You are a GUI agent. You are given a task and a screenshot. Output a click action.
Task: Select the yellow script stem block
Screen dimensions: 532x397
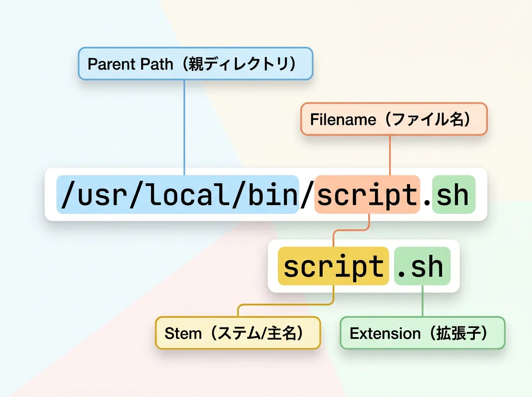tap(333, 266)
